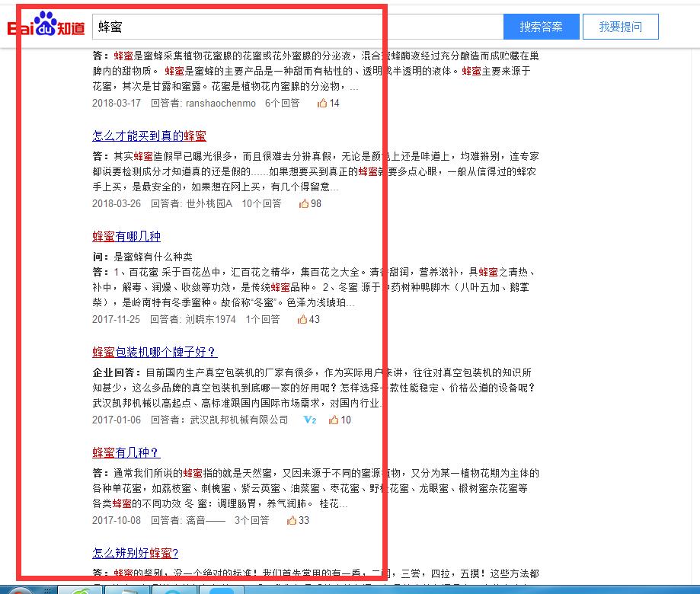Click the V2 verification badge near 武汉凯邦机械有限公司
The height and width of the screenshot is (594, 700).
pyautogui.click(x=308, y=420)
